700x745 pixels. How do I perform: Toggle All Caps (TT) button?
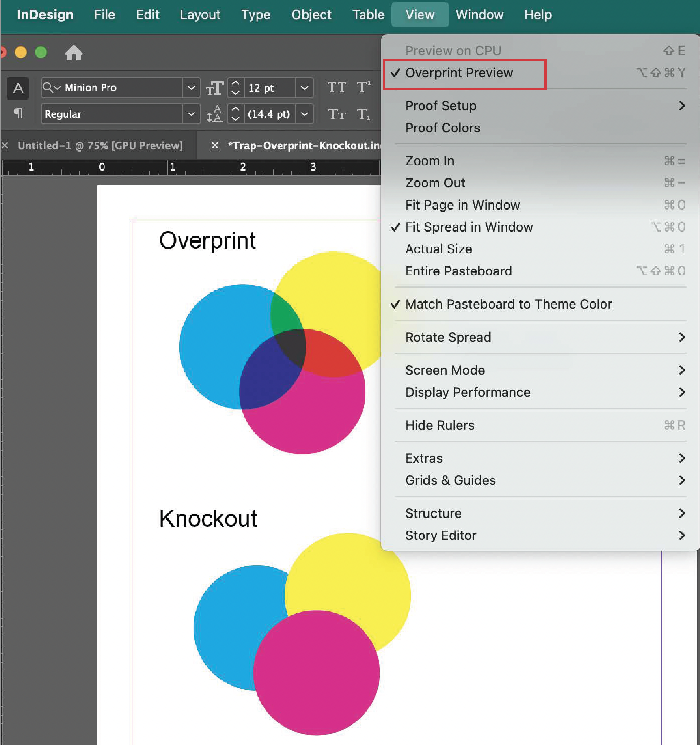(x=337, y=87)
